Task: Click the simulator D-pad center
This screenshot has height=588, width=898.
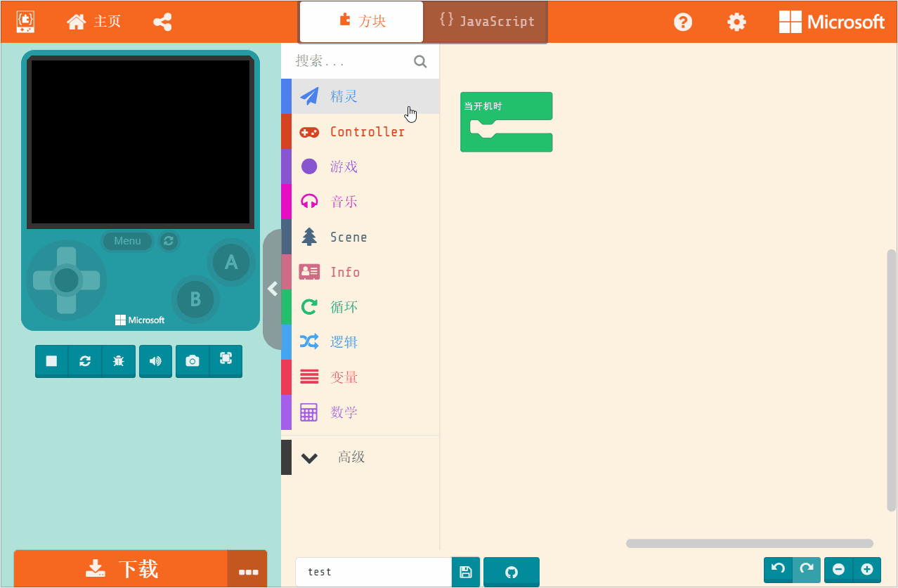Action: (x=66, y=280)
